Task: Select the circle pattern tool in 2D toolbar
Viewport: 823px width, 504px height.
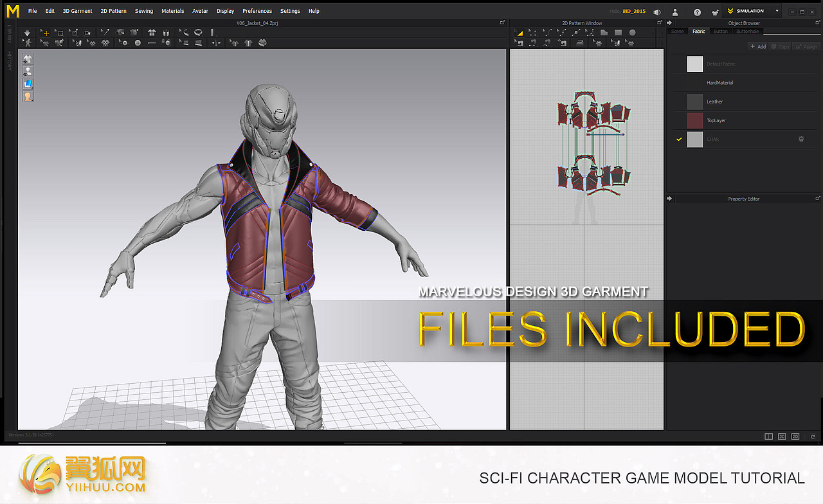Action: coord(633,32)
